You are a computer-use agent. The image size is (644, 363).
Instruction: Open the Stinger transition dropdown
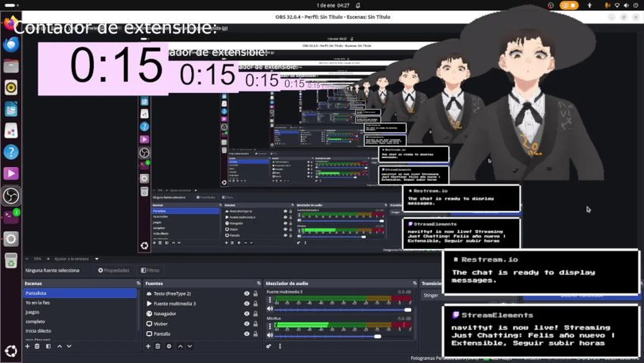tap(431, 295)
